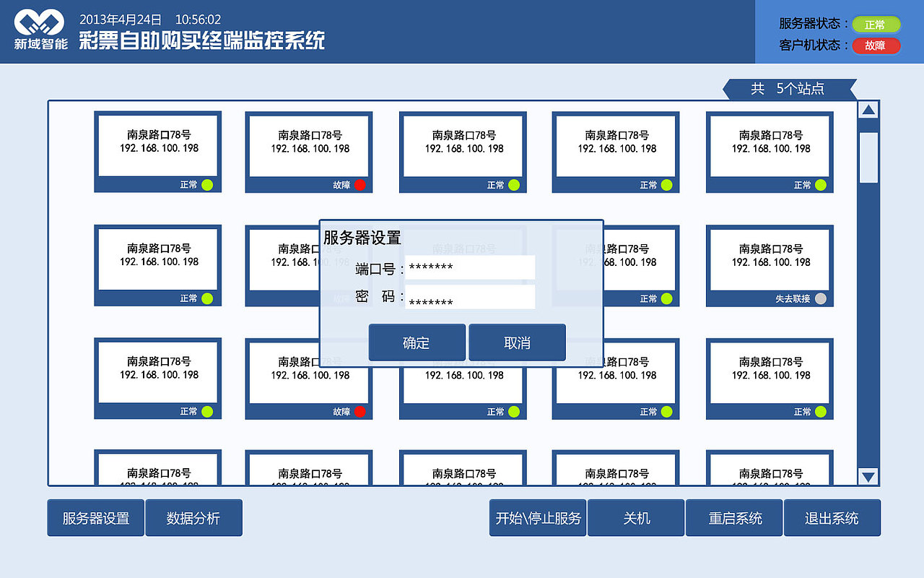The width and height of the screenshot is (924, 578).
Task: Click the 新域智能 logo
Action: (41, 30)
